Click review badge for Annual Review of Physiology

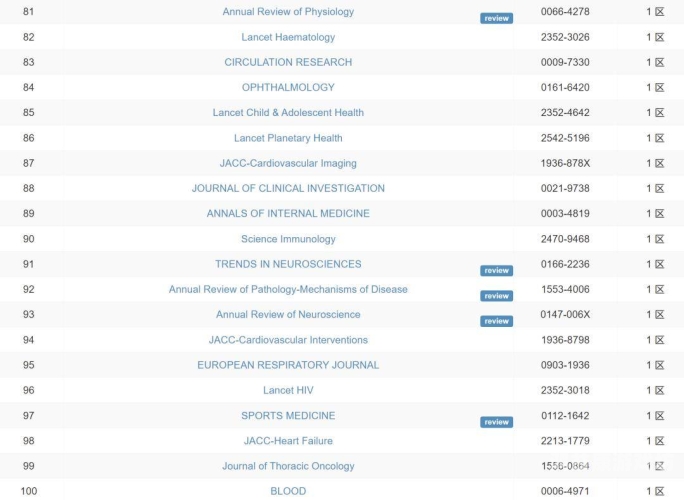pyautogui.click(x=496, y=18)
